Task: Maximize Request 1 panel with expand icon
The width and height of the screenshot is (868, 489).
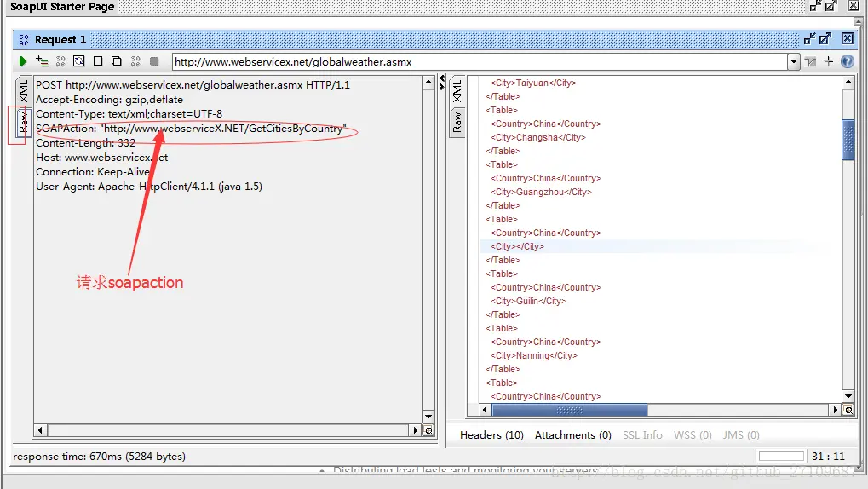Action: click(825, 39)
